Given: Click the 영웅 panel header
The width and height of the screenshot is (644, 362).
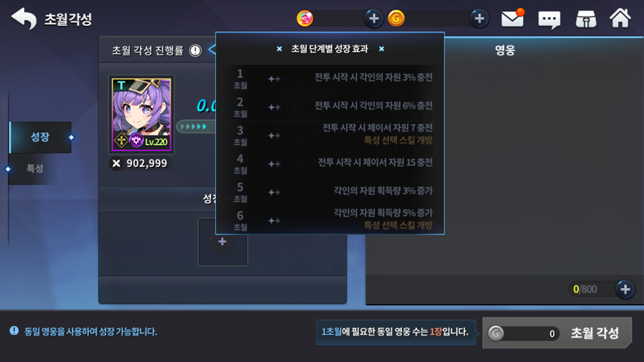Looking at the screenshot, I should (505, 50).
